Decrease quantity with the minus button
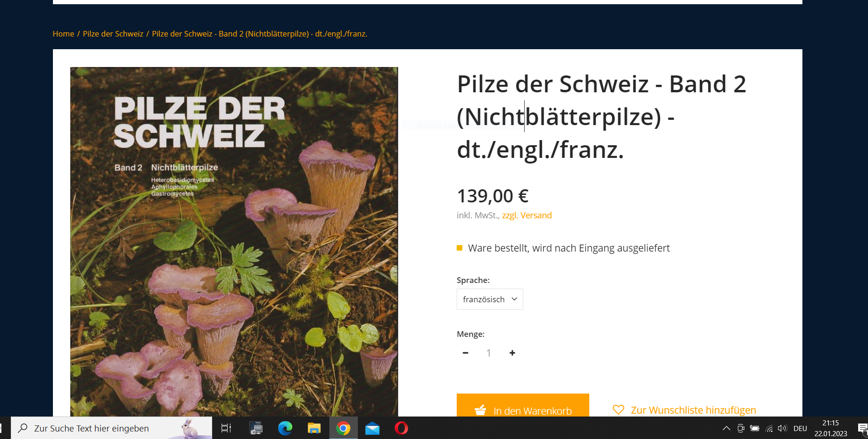This screenshot has width=868, height=439. coord(465,353)
